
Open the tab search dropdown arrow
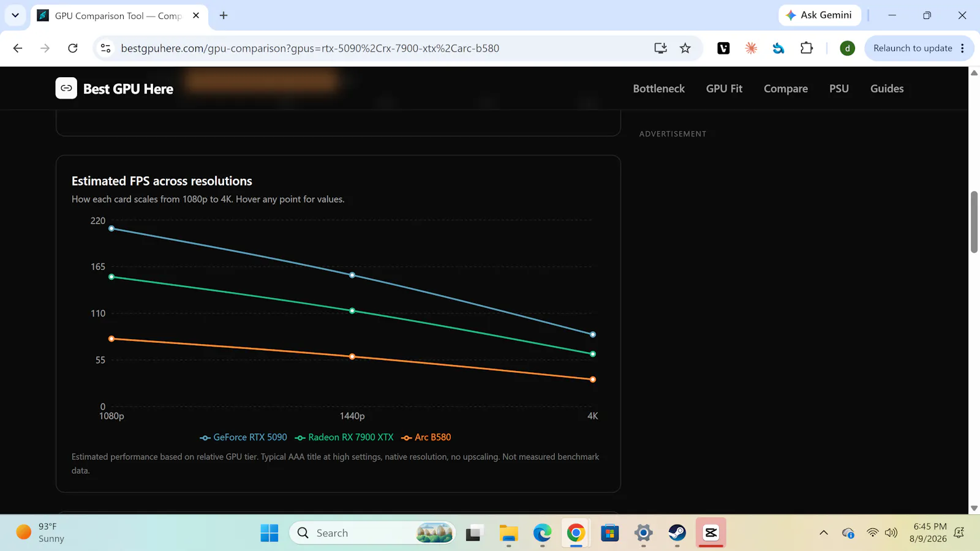coord(15,15)
